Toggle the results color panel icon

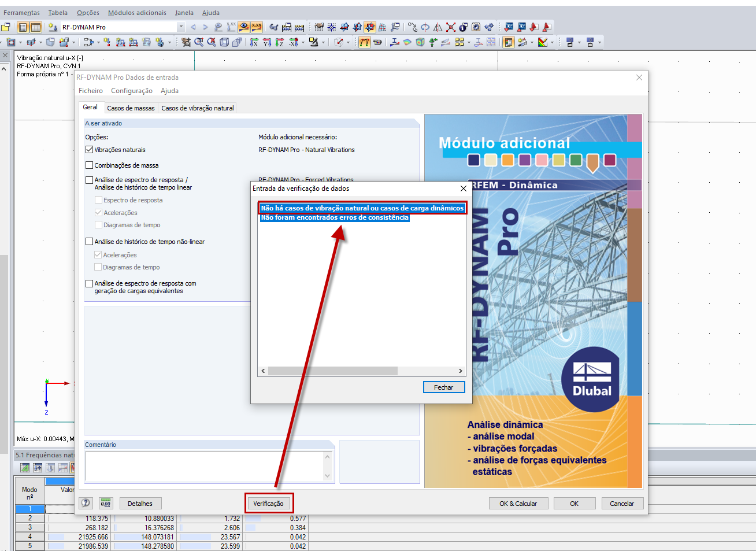pyautogui.click(x=508, y=42)
